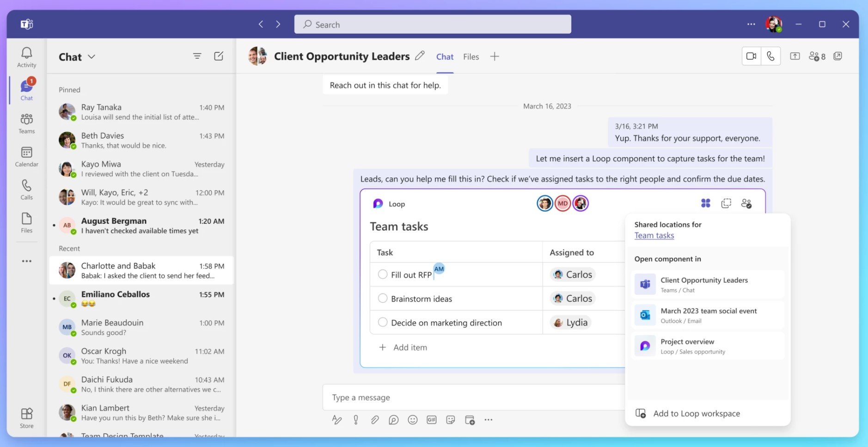Image resolution: width=868 pixels, height=447 pixels.
Task: Schedule a meeting from compose toolbar
Action: [x=470, y=420]
